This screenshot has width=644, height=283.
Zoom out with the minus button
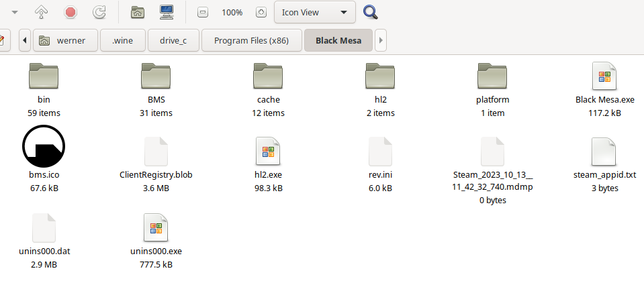203,13
